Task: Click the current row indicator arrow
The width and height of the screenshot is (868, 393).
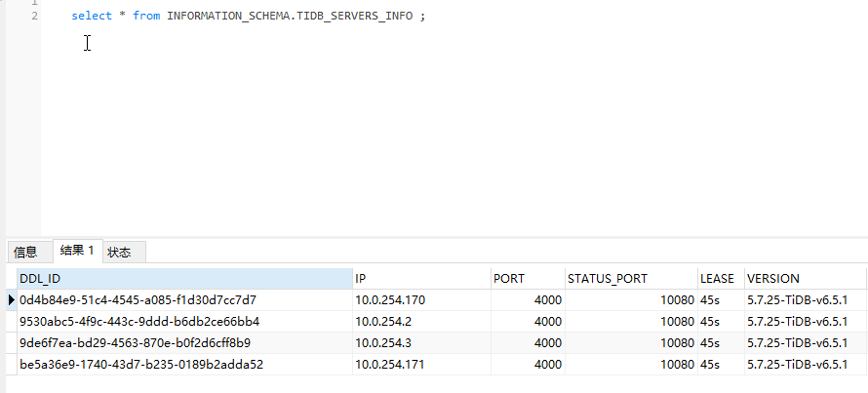Action: pyautogui.click(x=11, y=300)
